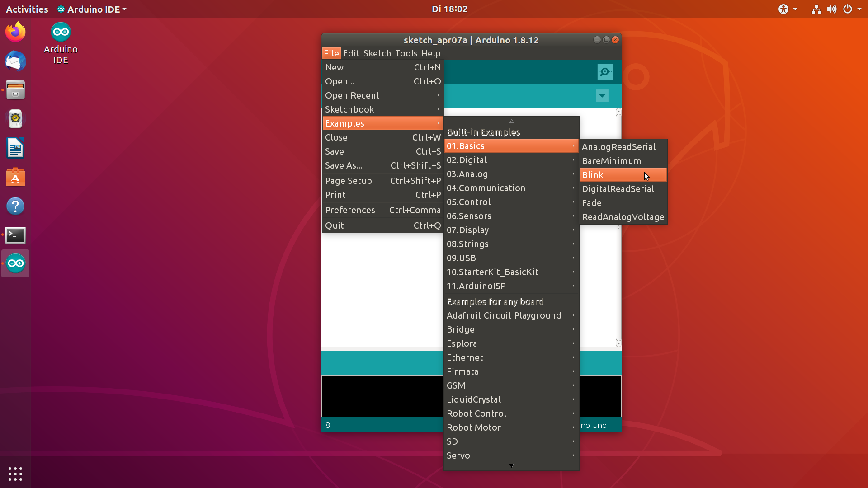Screen dimensions: 868x488
Task: Expand the 04.Communication submenu
Action: [511, 188]
